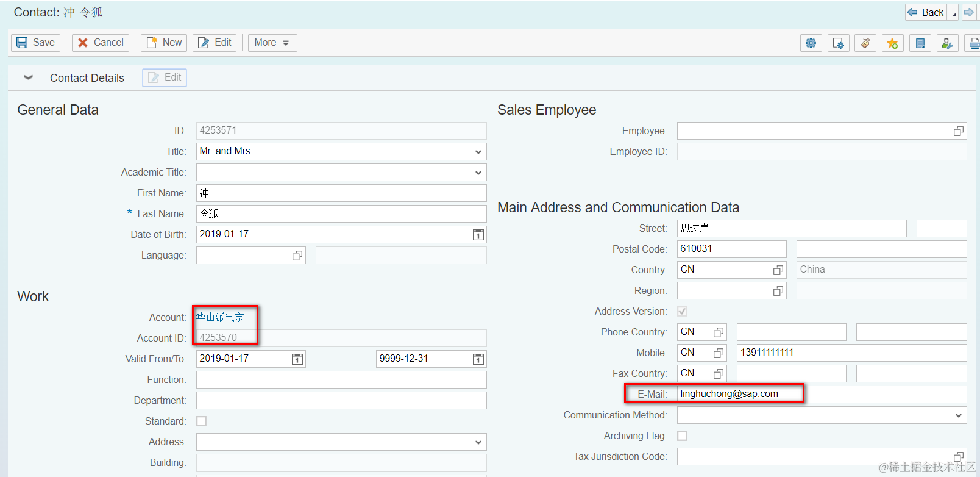
Task: Open the blue gear personalization icon
Action: 811,43
